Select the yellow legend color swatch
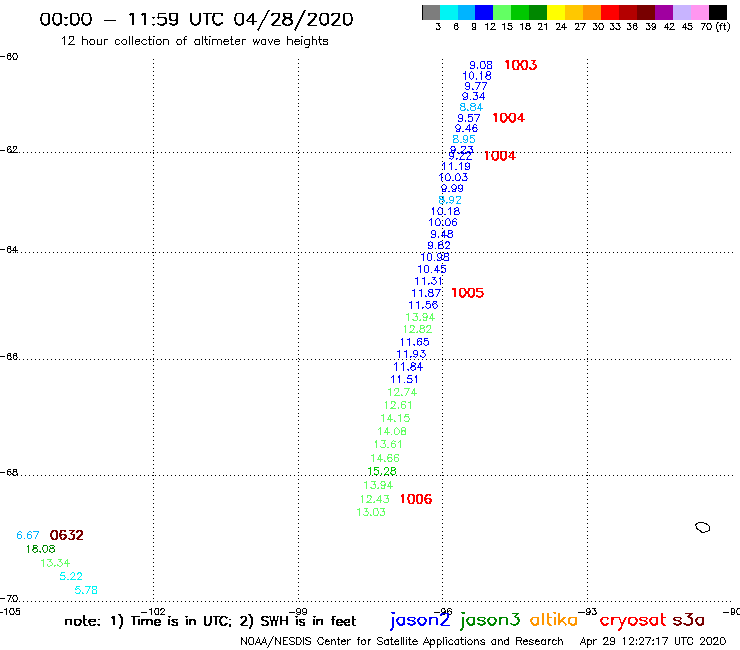740x650 pixels. coord(556,12)
